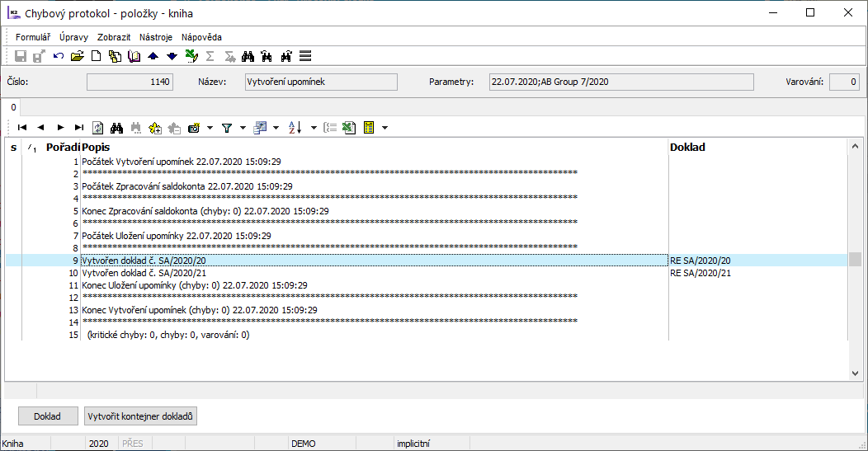Click the Doklad button

48,416
